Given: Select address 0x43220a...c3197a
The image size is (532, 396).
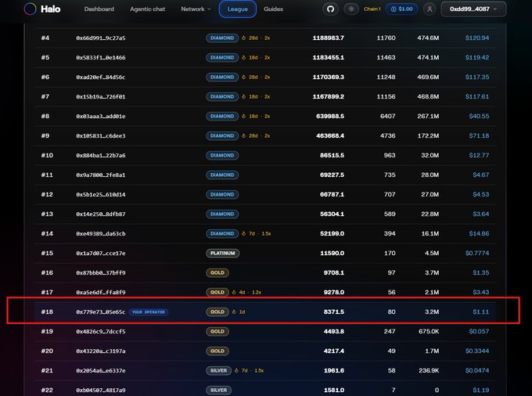Looking at the screenshot, I should 101,351.
